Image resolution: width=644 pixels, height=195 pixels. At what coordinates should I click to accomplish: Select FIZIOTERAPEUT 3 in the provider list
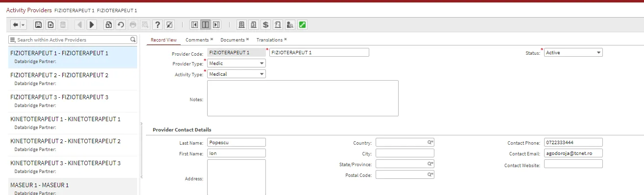pos(73,101)
